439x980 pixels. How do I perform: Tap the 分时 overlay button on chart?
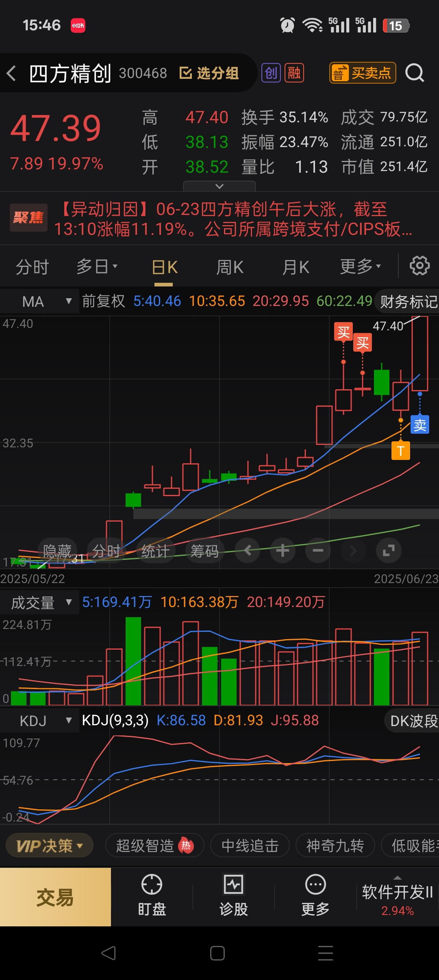pyautogui.click(x=106, y=551)
